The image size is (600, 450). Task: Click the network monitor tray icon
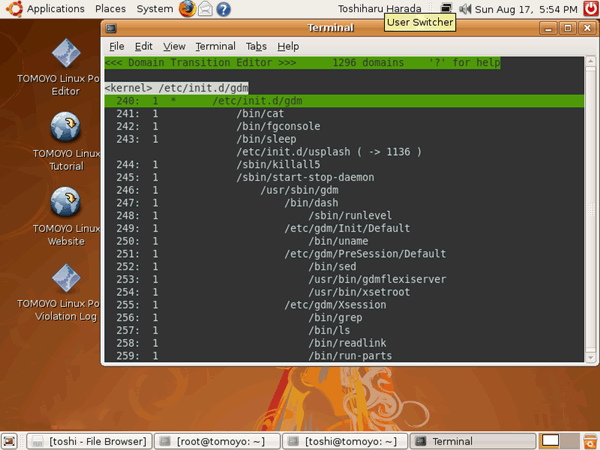446,8
